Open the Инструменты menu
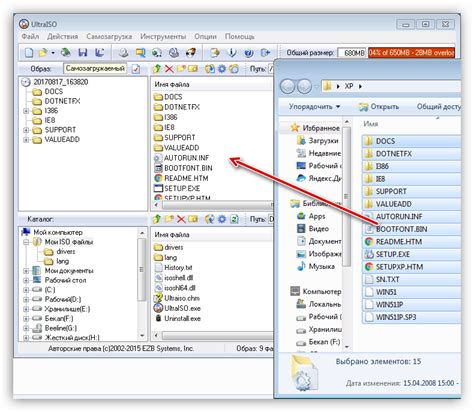The image size is (474, 412). [x=163, y=36]
